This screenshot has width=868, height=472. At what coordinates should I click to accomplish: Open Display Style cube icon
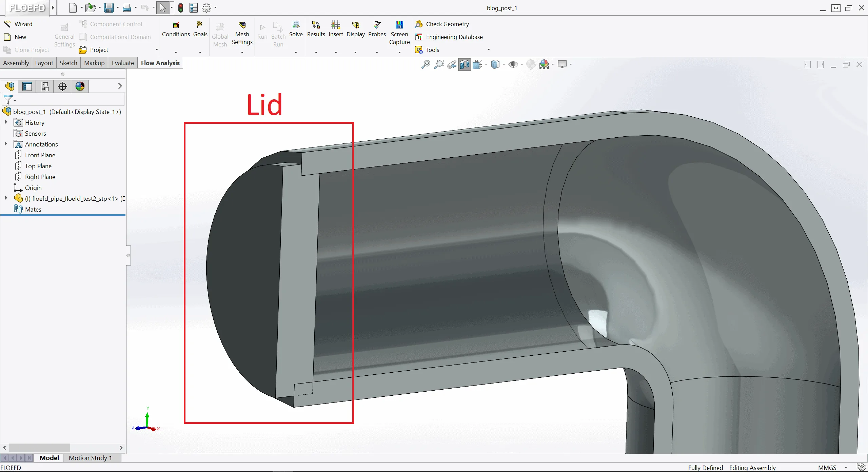495,64
